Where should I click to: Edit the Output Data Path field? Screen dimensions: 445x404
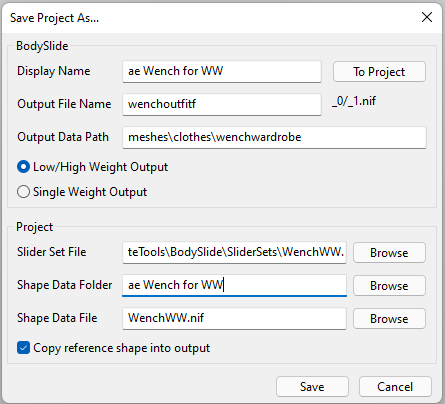pos(274,137)
